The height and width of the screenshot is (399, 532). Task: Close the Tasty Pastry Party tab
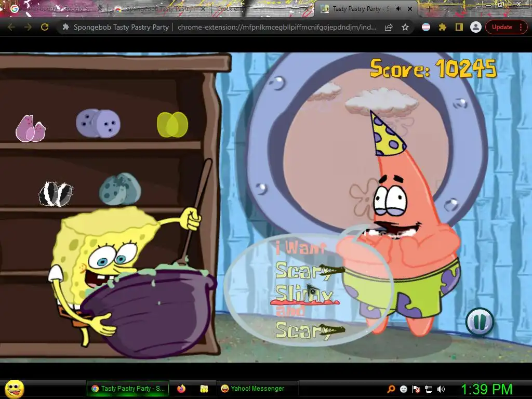[410, 9]
